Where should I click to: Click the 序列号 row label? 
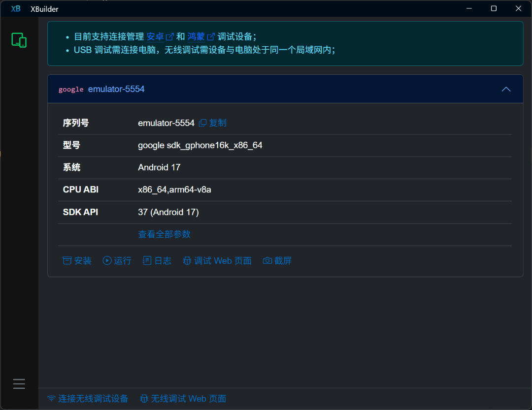(x=76, y=123)
